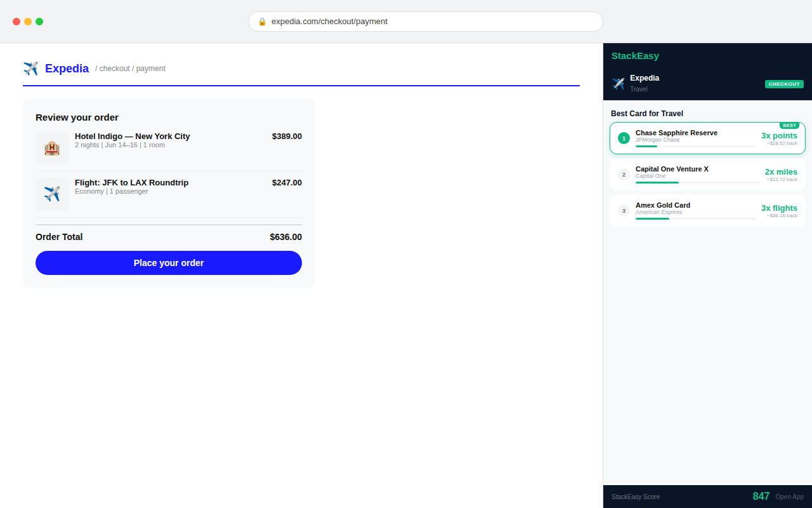Screen dimensions: 812x508
Task: Place your order with the blue button
Action: [x=169, y=263]
